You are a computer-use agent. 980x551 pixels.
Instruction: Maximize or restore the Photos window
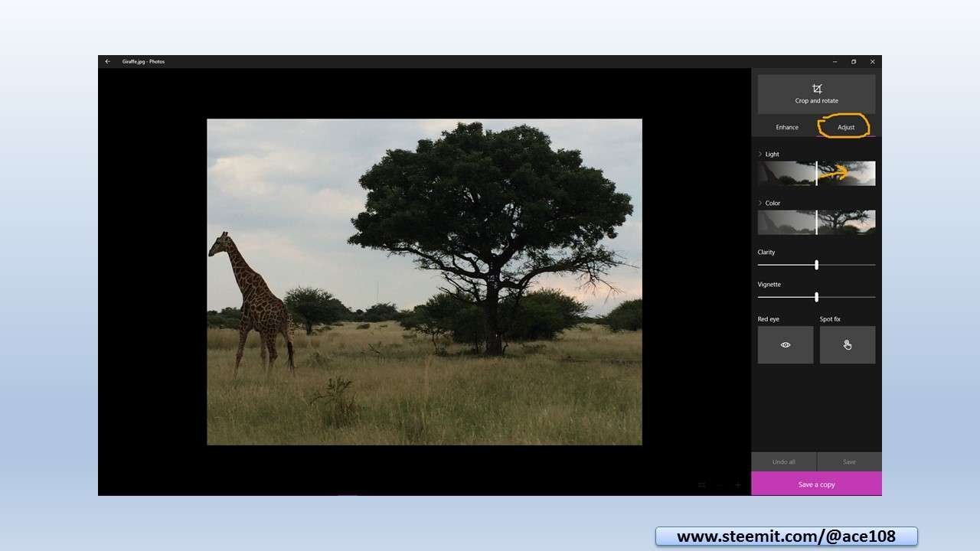854,61
